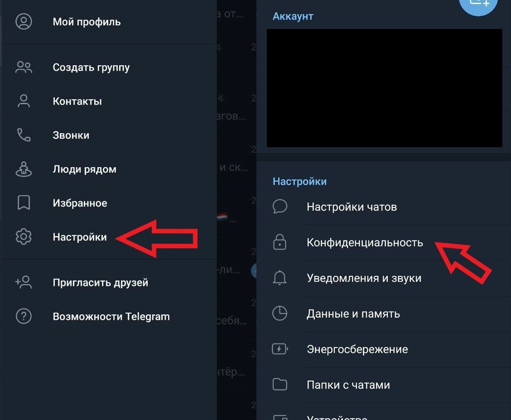511x420 pixels.
Task: Click the bell icon for Уведомления и звуки
Action: (280, 278)
